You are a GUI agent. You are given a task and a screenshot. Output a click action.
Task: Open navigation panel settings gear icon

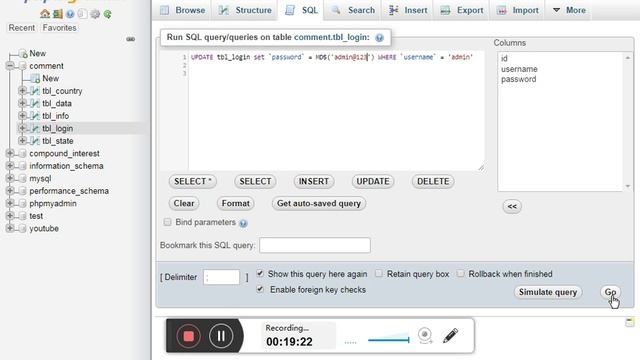pyautogui.click(x=95, y=14)
